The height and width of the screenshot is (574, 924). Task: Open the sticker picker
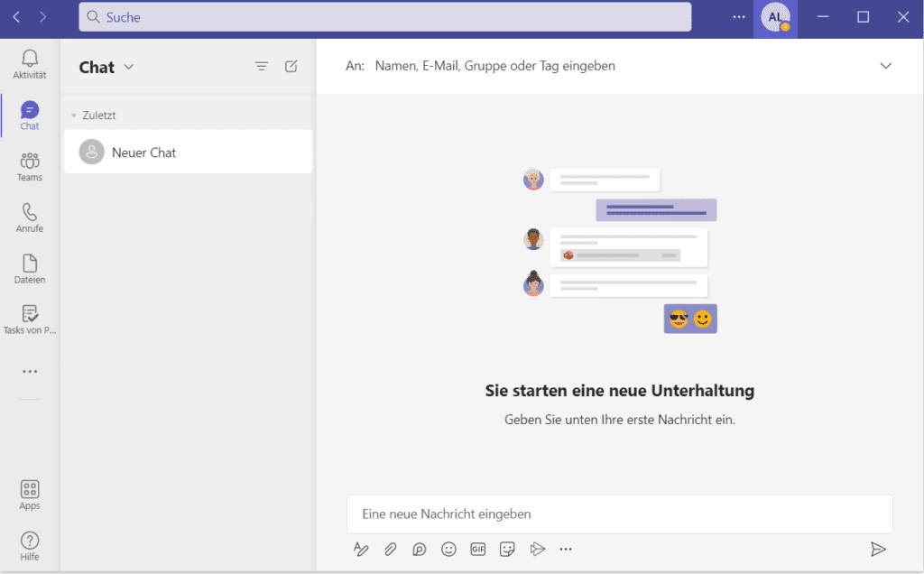pos(507,549)
